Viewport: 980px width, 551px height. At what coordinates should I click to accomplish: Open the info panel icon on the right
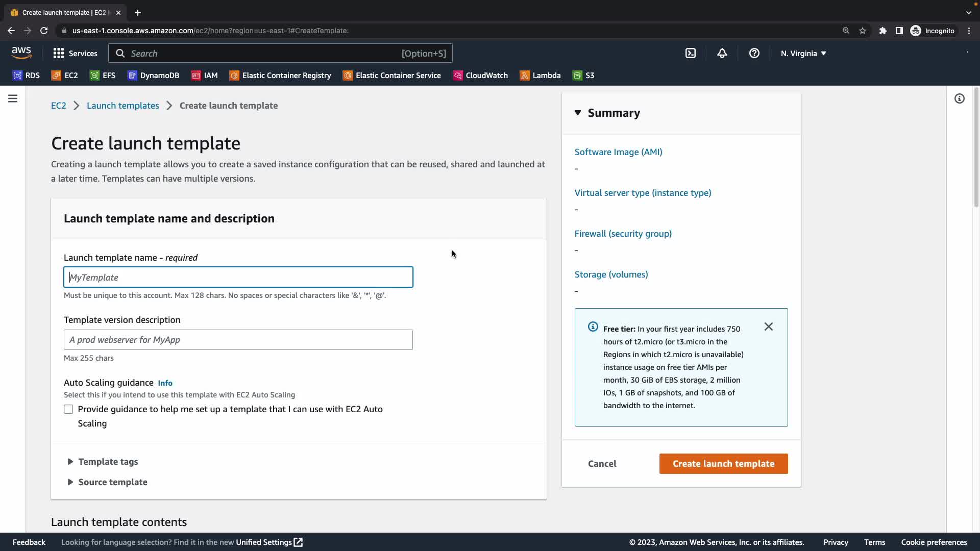tap(959, 98)
